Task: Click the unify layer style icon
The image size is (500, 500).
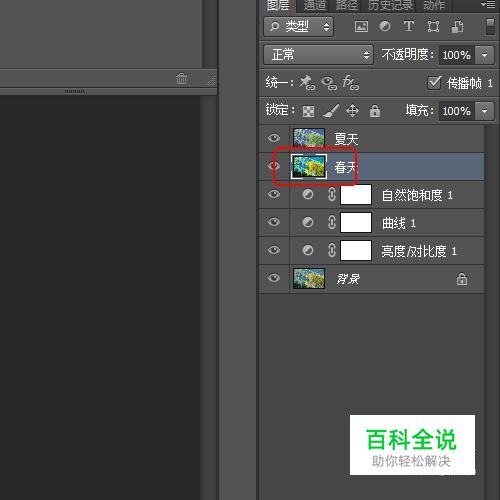Action: click(351, 82)
